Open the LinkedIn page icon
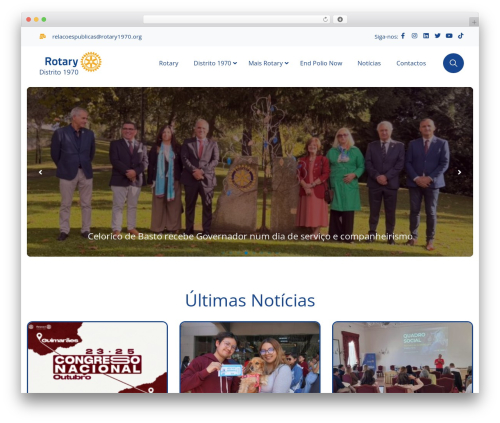This screenshot has height=423, width=500. (426, 36)
